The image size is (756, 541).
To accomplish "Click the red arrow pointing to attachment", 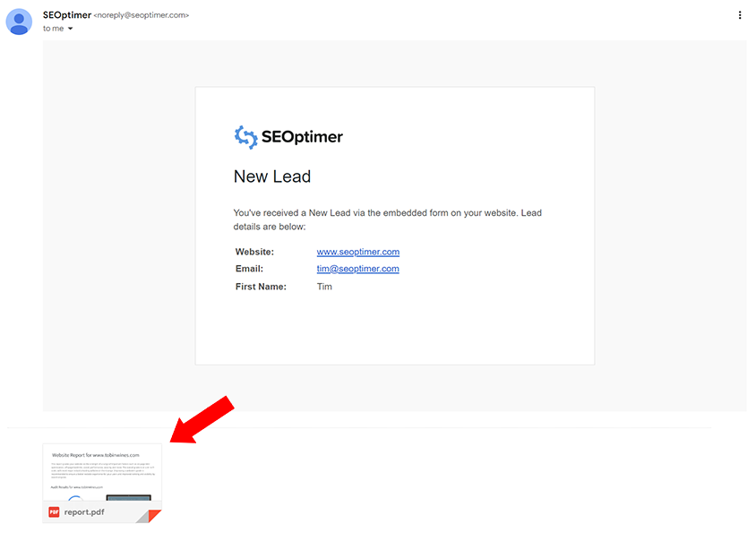I will [202, 419].
